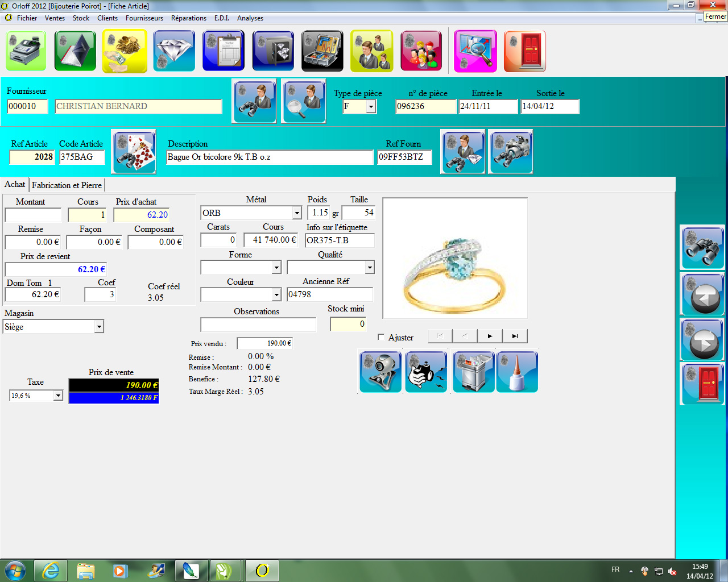This screenshot has height=582, width=728.
Task: Open Windows Explorer folder from taskbar
Action: click(85, 570)
